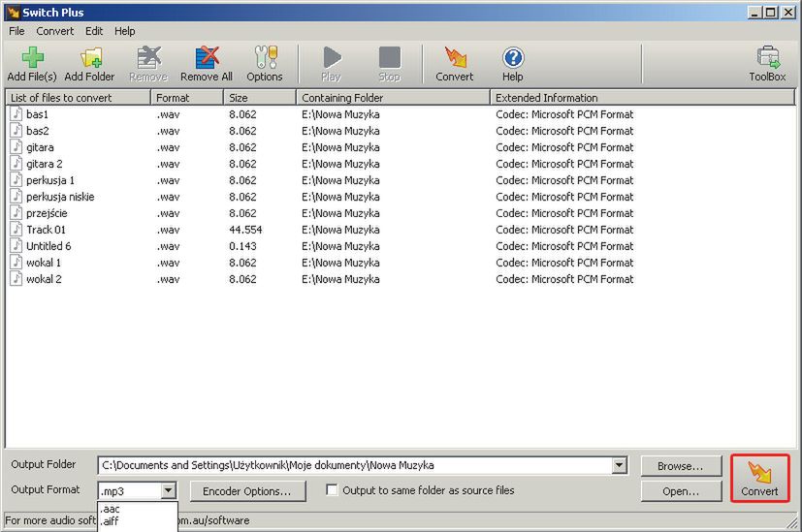Click the Remove toolbar icon
Screen dimensions: 802x532
tap(148, 58)
